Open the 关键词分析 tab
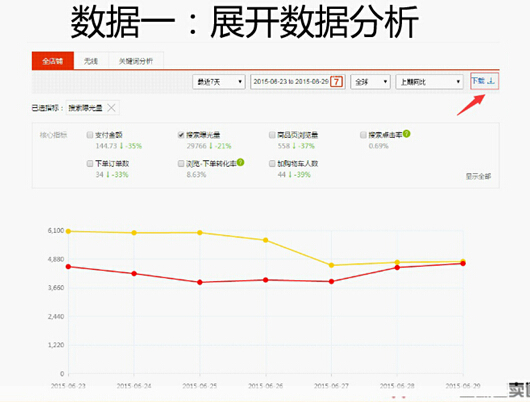 click(x=136, y=61)
